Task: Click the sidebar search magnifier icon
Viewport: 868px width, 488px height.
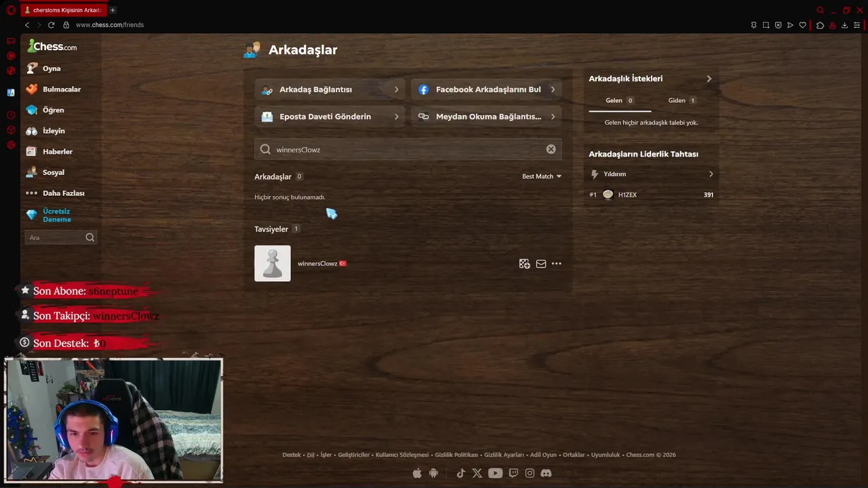Action: click(x=90, y=237)
